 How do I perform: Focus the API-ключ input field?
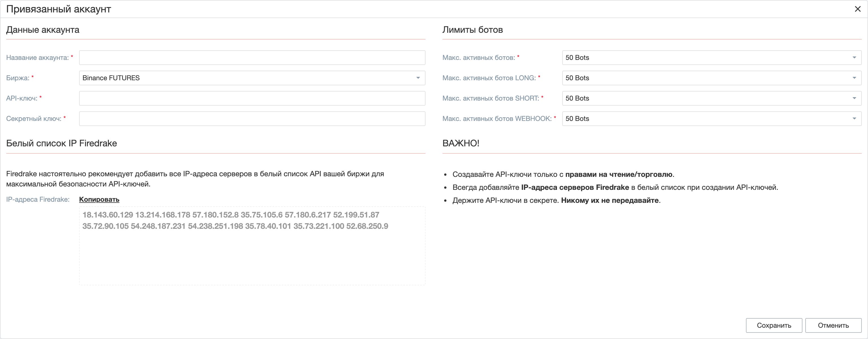(x=252, y=98)
